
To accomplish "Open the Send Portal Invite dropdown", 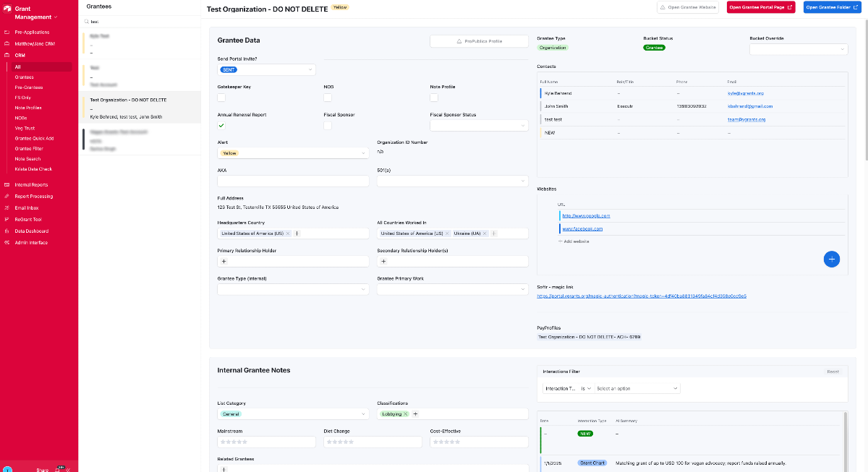I will click(267, 69).
